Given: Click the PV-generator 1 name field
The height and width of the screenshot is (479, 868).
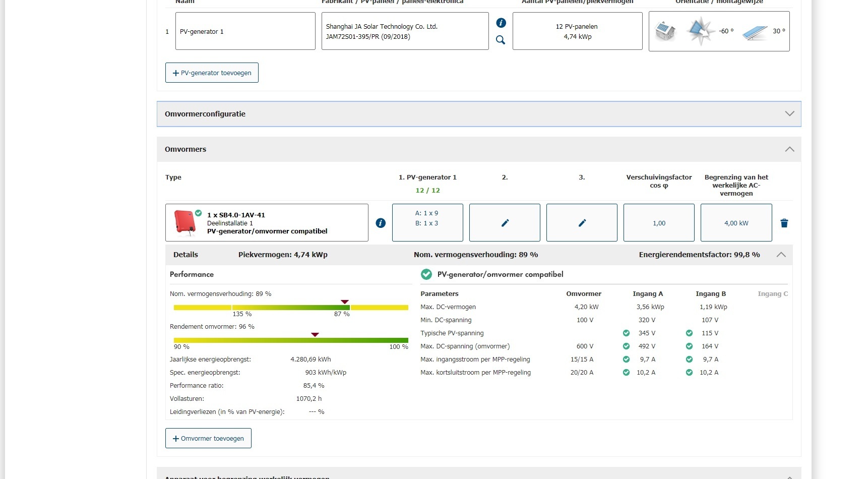Looking at the screenshot, I should pos(245,31).
